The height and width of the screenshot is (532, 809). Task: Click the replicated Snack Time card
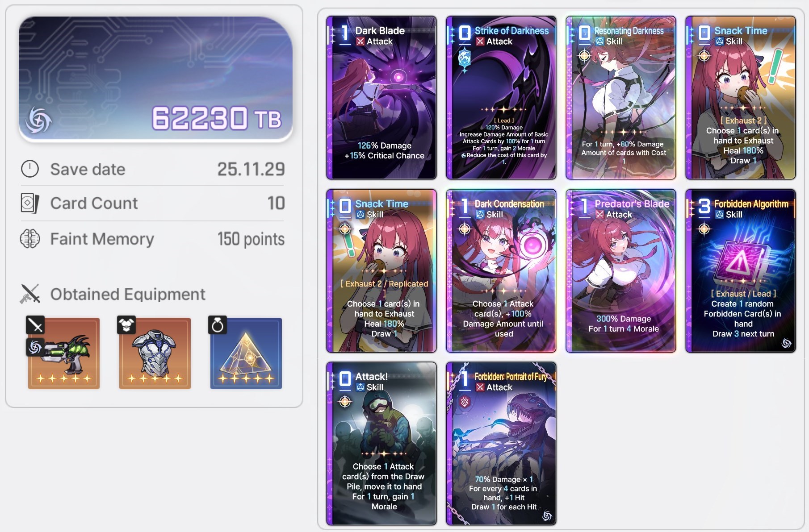click(x=381, y=271)
